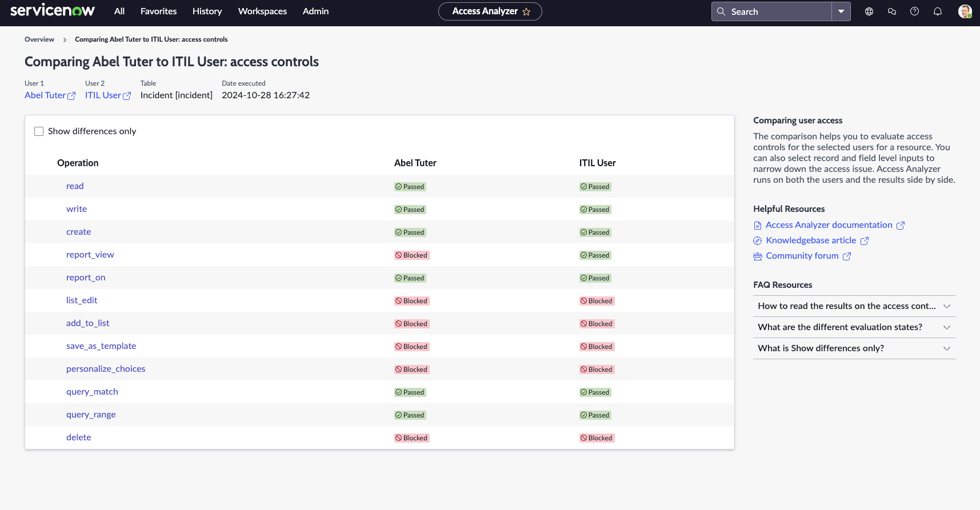Expand 'How to read the results' FAQ
Screen dimensions: 980x510
pos(854,306)
